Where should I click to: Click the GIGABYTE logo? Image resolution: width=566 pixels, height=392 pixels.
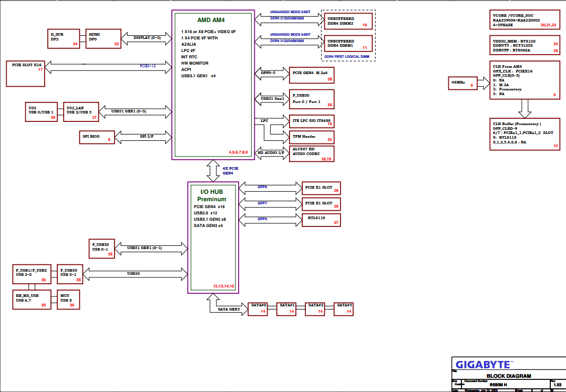483,364
